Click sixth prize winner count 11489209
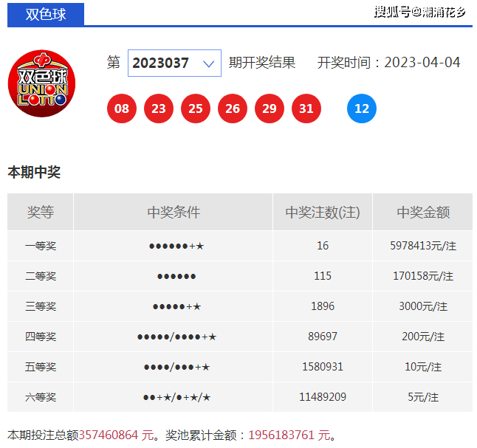Screen dimensions: 477x448 tap(323, 397)
